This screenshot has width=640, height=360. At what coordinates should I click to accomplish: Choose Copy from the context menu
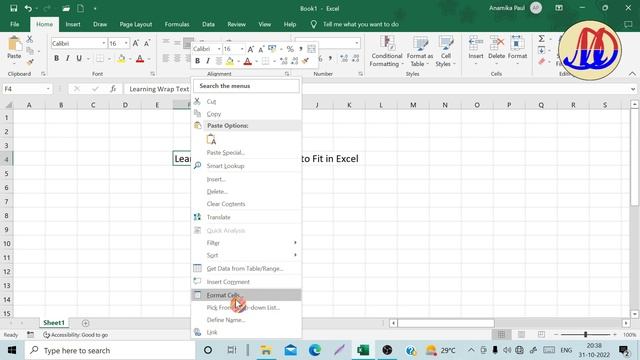coord(246,114)
